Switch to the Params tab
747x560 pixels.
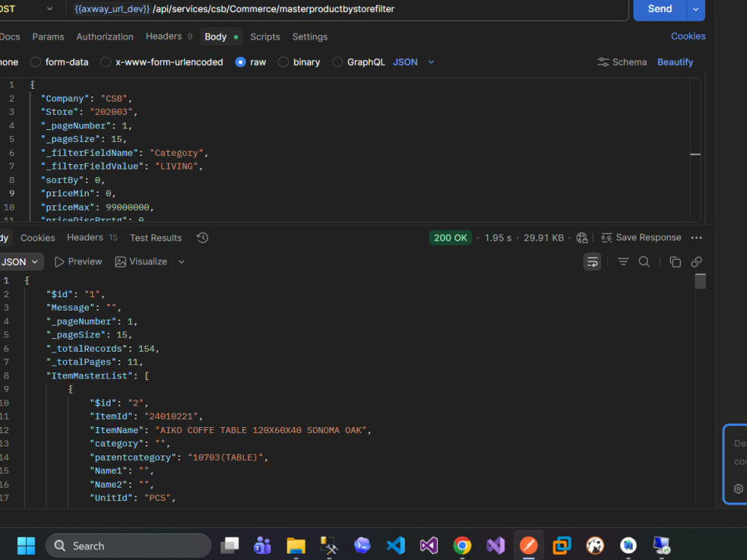tap(48, 37)
